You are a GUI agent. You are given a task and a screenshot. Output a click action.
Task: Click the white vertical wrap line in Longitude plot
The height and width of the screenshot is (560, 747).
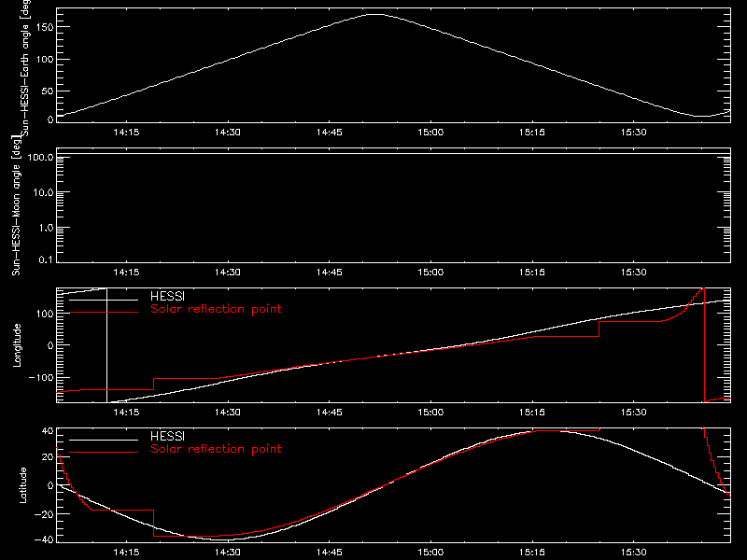(x=106, y=345)
